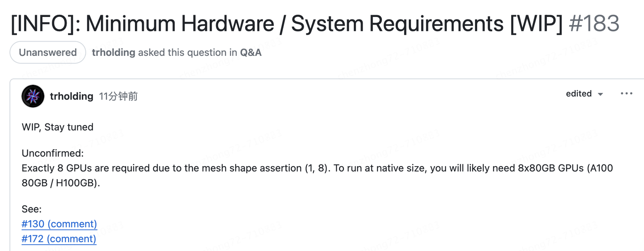Click the Unanswered status badge
Viewport: 644px width, 251px height.
(48, 53)
